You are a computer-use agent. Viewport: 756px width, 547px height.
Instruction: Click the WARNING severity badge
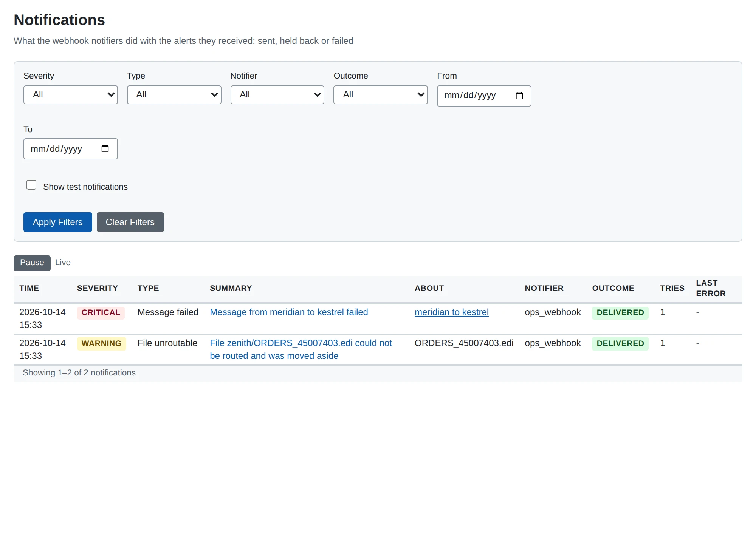[x=102, y=344]
